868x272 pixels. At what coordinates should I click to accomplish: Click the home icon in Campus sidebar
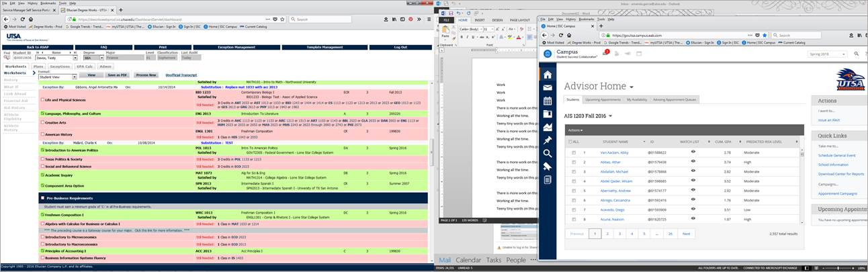click(548, 75)
